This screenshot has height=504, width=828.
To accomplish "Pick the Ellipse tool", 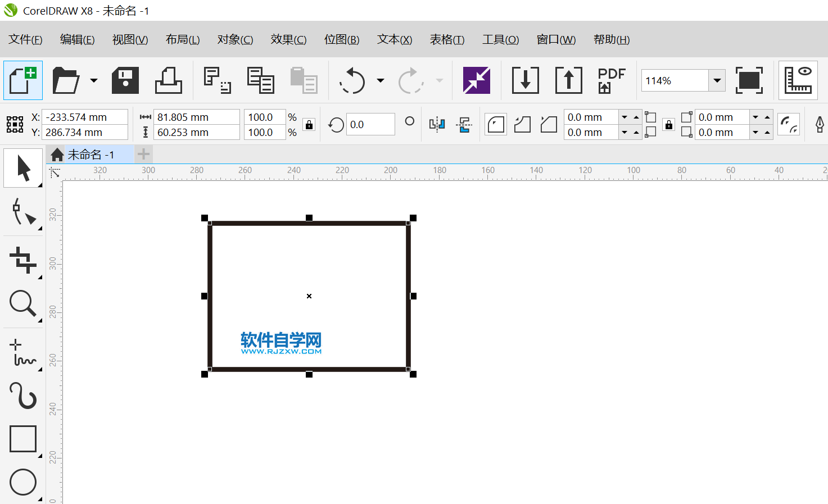I will tap(23, 482).
